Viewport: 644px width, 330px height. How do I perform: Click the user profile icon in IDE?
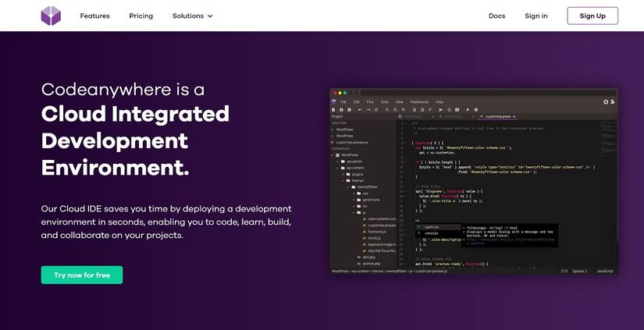click(613, 101)
